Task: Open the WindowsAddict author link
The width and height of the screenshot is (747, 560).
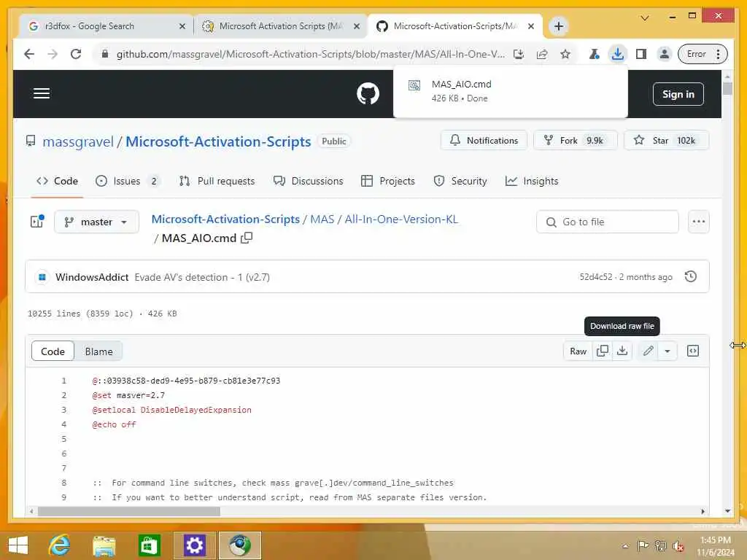Action: (92, 277)
